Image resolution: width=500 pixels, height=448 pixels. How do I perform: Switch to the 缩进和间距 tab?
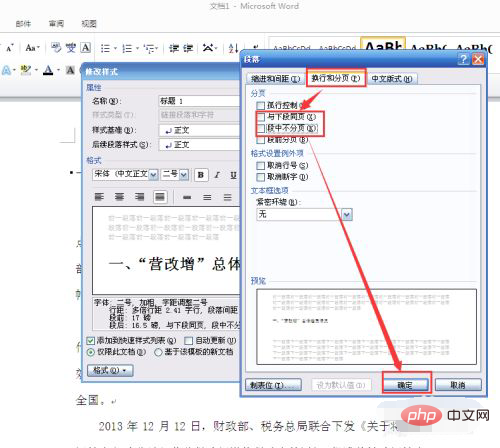[x=275, y=79]
